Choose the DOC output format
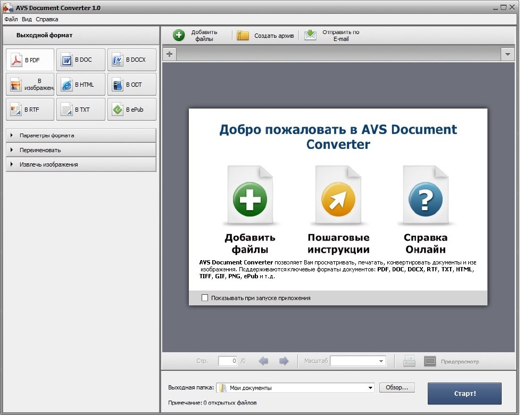The image size is (532, 415). pyautogui.click(x=81, y=60)
